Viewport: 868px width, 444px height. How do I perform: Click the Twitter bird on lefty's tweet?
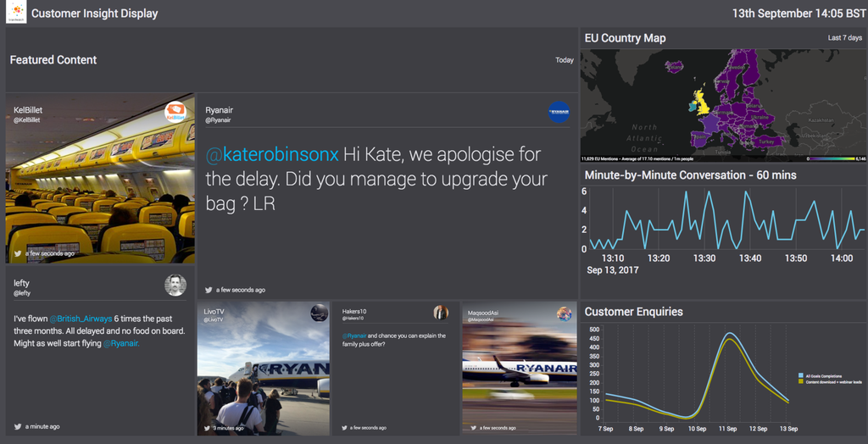tap(18, 426)
